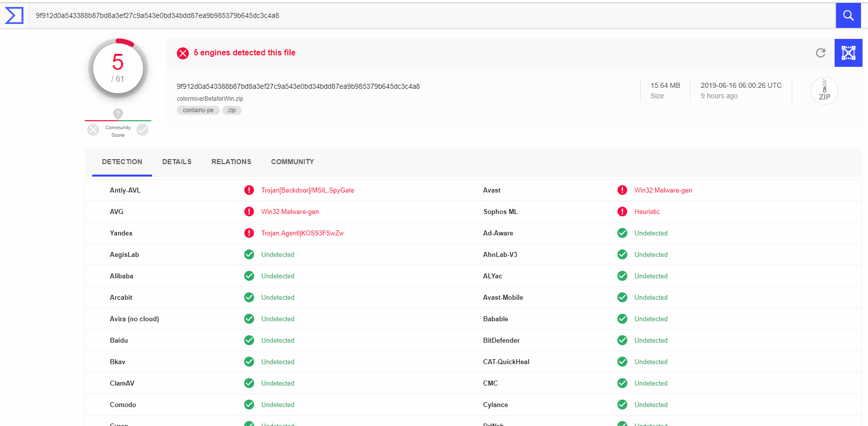868x426 pixels.
Task: Click the red error icon beside detection summary
Action: (183, 53)
